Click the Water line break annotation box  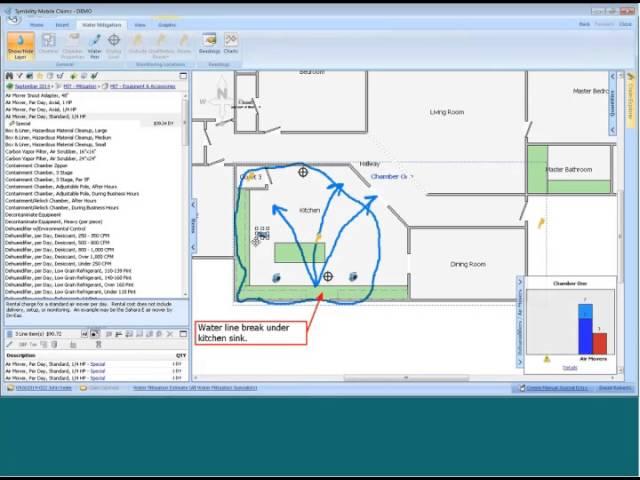click(x=251, y=333)
